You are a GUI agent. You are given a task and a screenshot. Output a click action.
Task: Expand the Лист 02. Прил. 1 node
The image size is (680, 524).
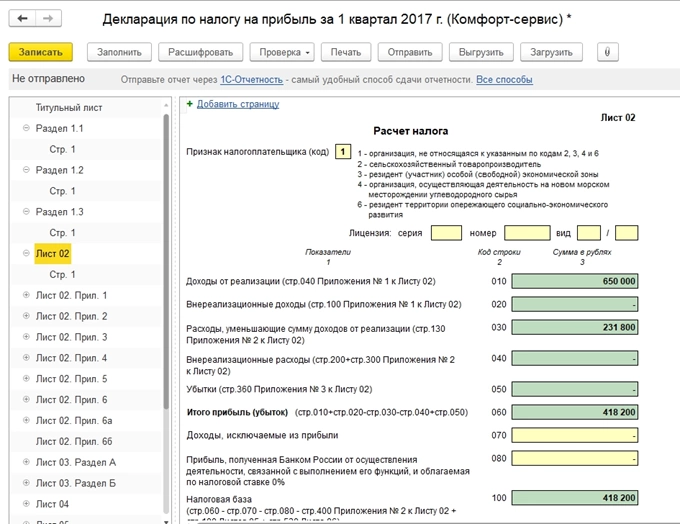(x=26, y=296)
